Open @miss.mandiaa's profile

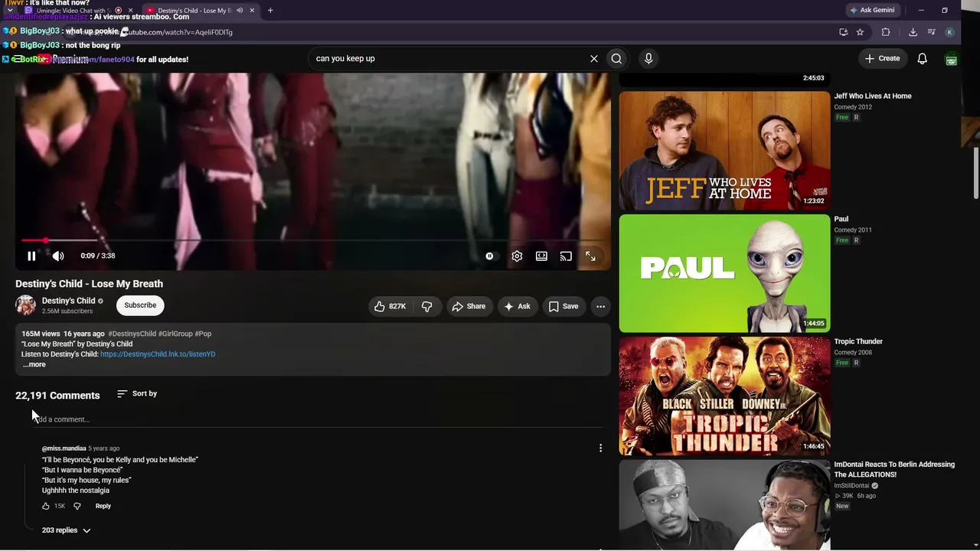pos(64,448)
